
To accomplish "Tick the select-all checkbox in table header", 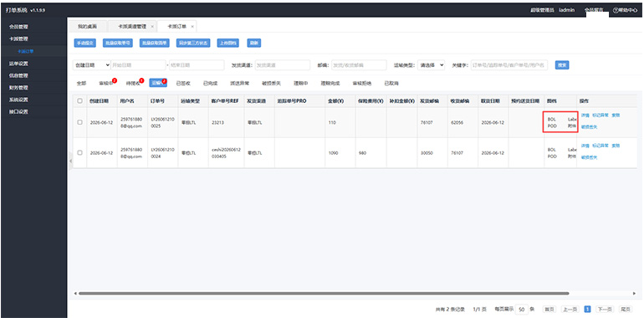I will 79,101.
